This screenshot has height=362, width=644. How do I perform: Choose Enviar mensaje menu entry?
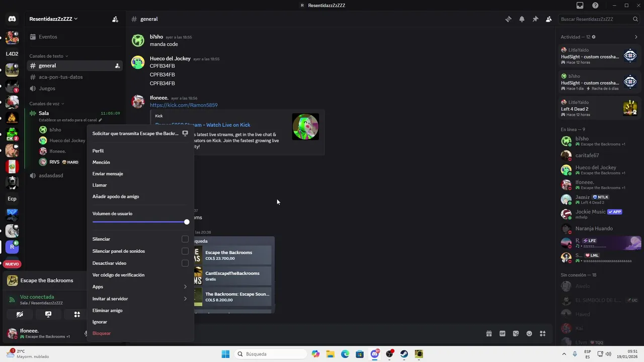pyautogui.click(x=140, y=173)
